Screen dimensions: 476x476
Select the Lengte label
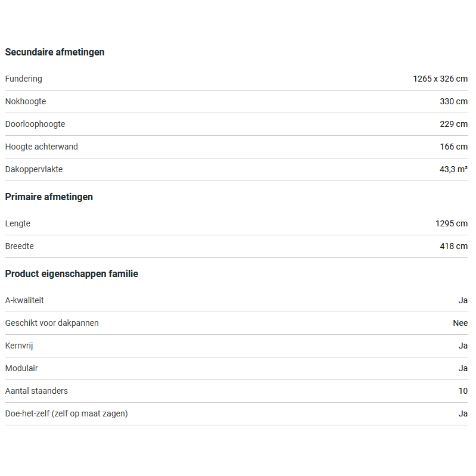point(18,223)
